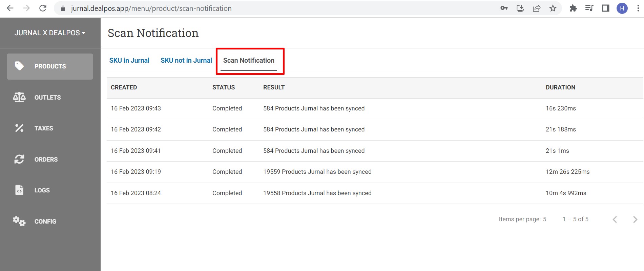Bookmark this page with the star icon
The image size is (644, 271).
(x=553, y=8)
